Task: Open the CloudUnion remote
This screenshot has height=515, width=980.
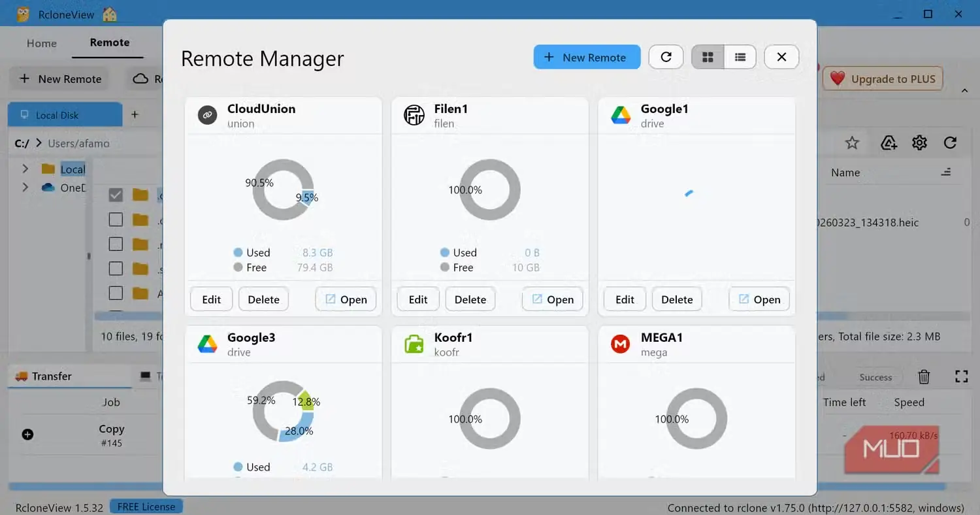Action: tap(346, 299)
